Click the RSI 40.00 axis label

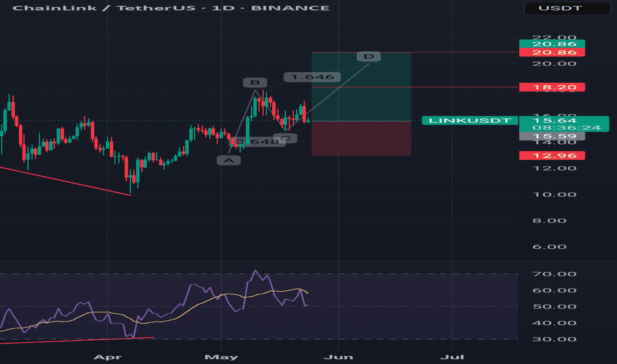(x=554, y=323)
